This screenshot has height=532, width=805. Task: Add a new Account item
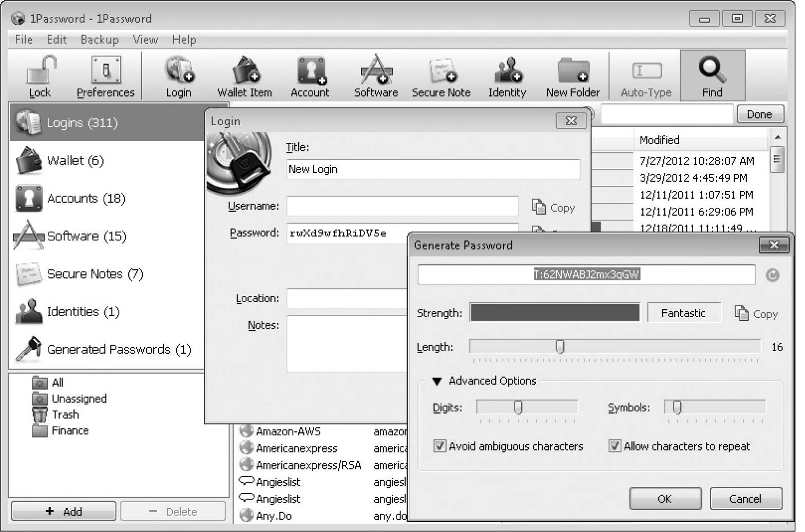coord(310,76)
